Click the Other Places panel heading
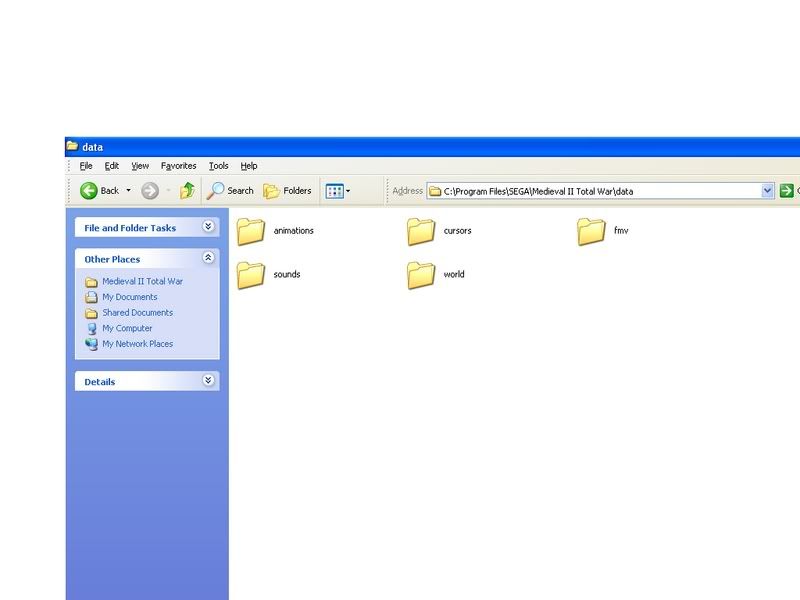Image resolution: width=800 pixels, height=600 pixels. [112, 259]
